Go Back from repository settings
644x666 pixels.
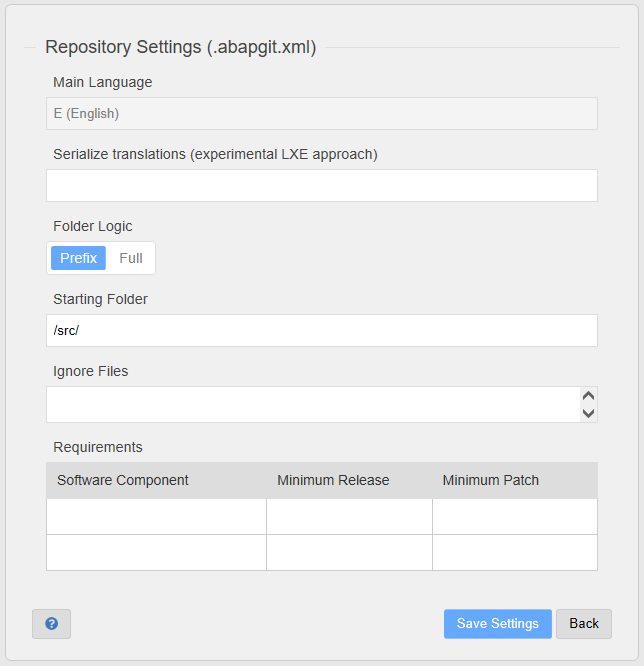(x=584, y=624)
